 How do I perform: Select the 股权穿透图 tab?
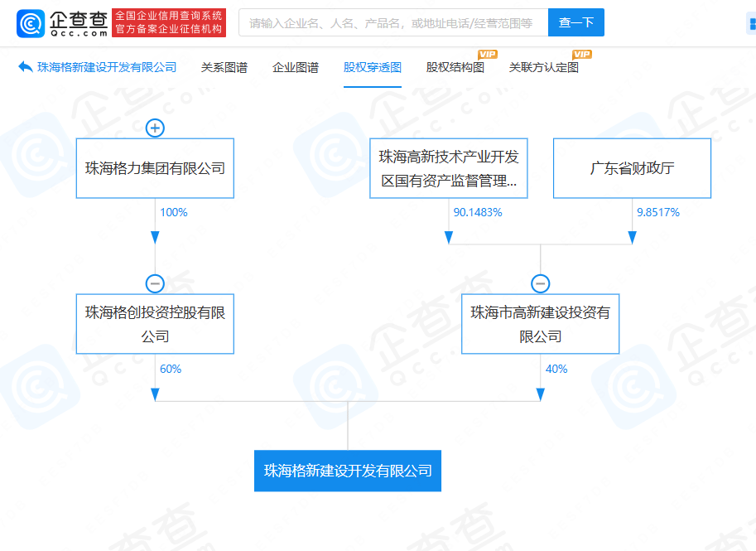pos(373,68)
